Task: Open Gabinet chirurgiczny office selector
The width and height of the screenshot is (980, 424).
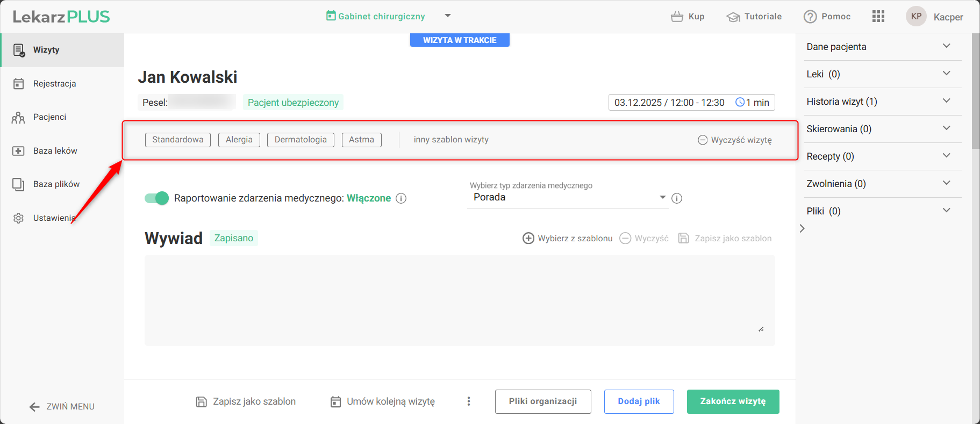Action: point(388,16)
